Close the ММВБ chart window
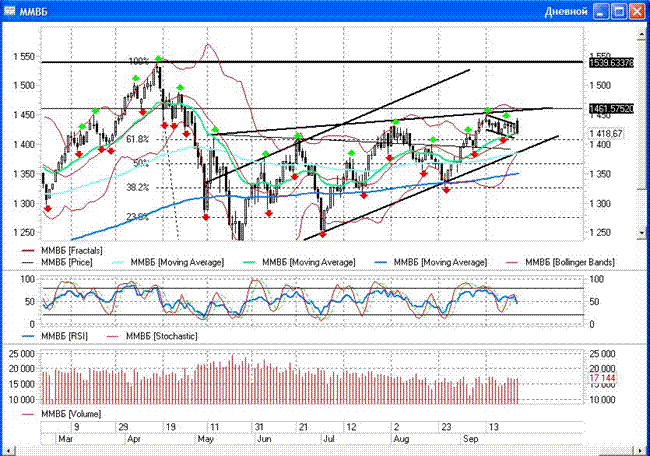The height and width of the screenshot is (456, 650). [x=636, y=11]
